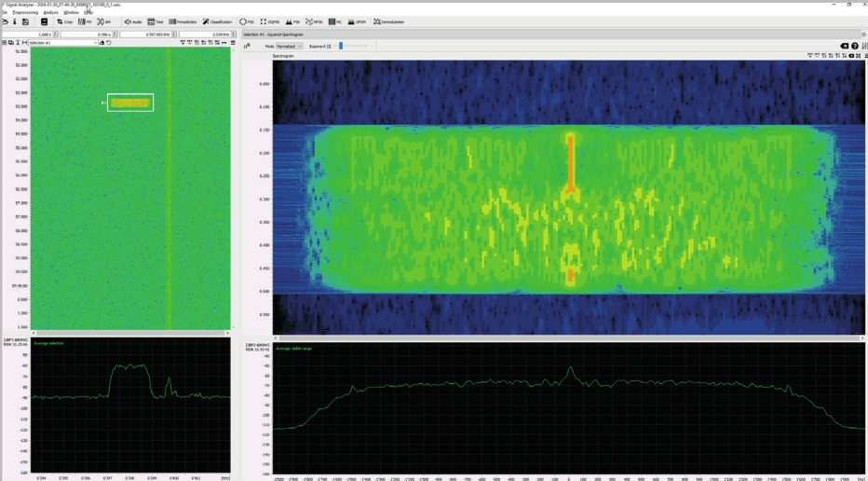The height and width of the screenshot is (481, 868).
Task: Open the Preprocessing menu
Action: [25, 12]
